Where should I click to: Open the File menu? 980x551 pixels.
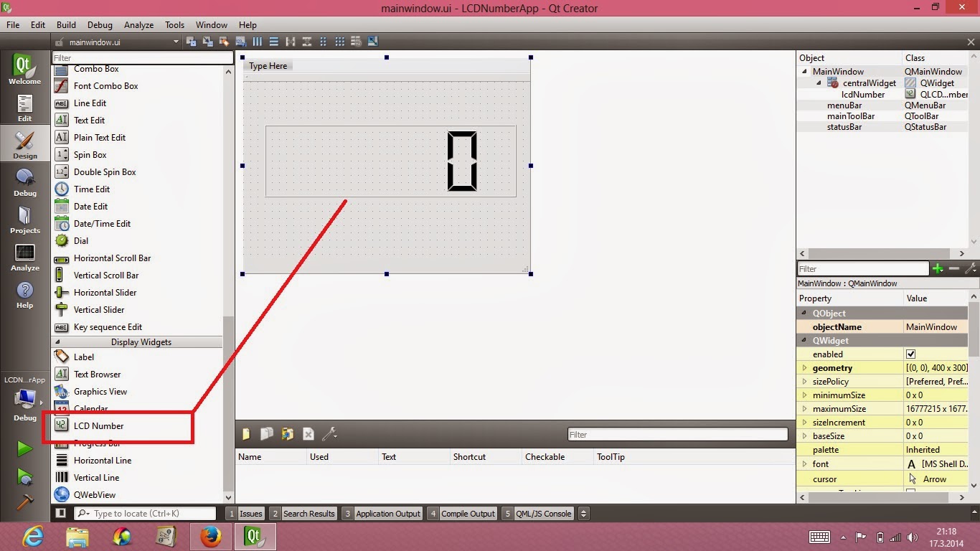[x=13, y=24]
